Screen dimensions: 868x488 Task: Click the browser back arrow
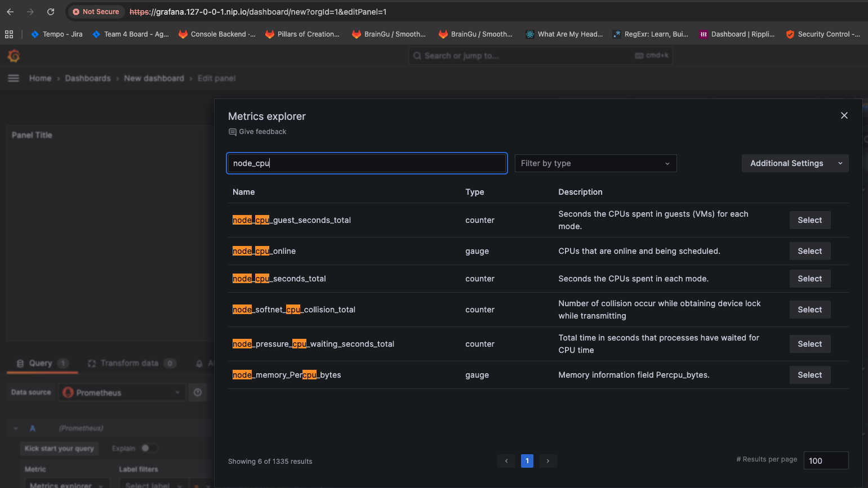tap(10, 12)
